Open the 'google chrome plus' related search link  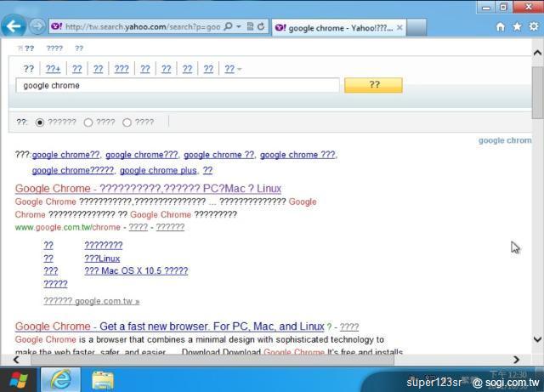tap(159, 170)
